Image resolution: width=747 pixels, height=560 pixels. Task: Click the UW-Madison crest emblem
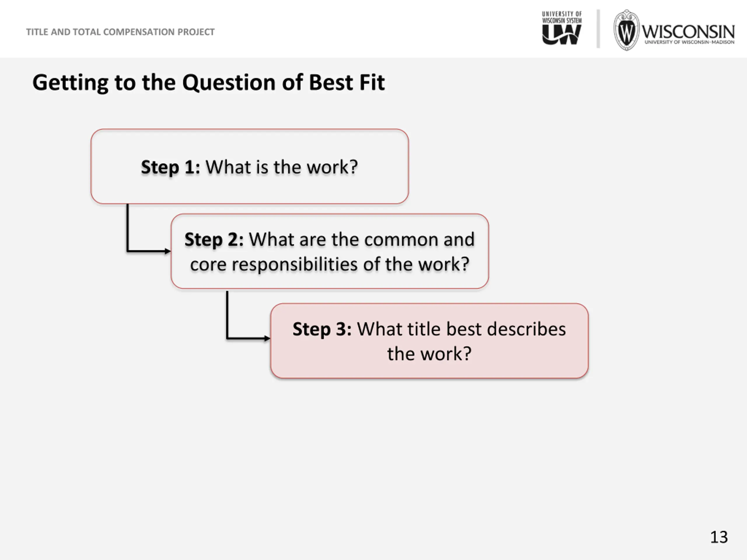[x=626, y=30]
